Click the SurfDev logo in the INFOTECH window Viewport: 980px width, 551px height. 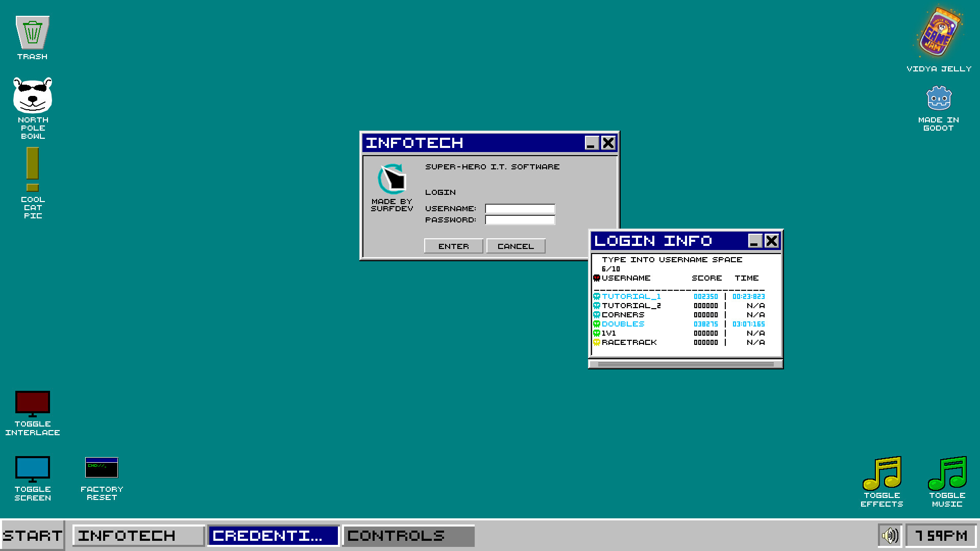point(391,180)
